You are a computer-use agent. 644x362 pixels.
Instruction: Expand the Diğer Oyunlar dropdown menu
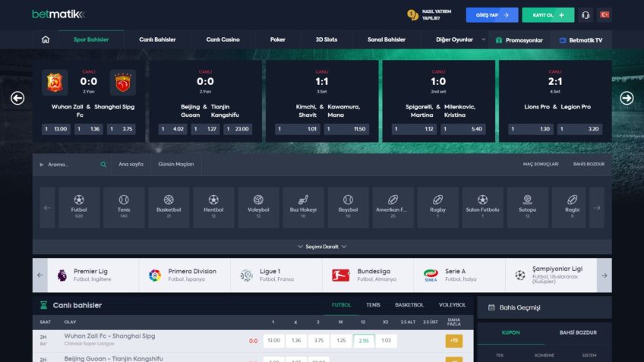459,39
